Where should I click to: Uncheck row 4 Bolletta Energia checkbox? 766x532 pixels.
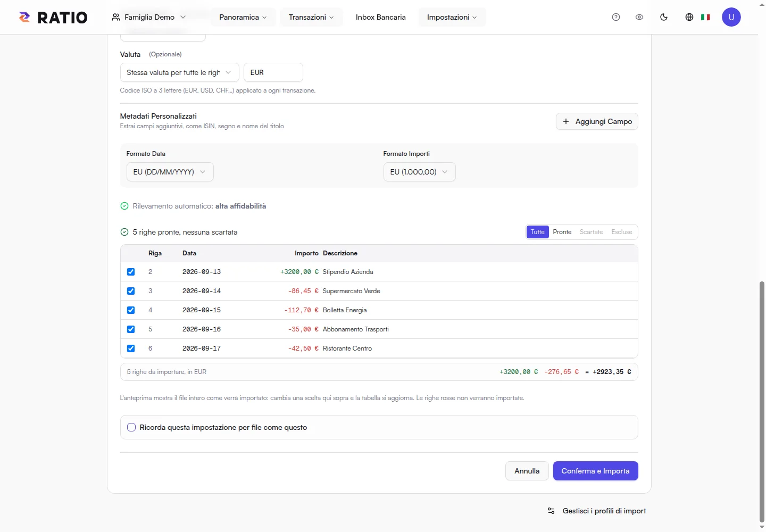(x=131, y=310)
